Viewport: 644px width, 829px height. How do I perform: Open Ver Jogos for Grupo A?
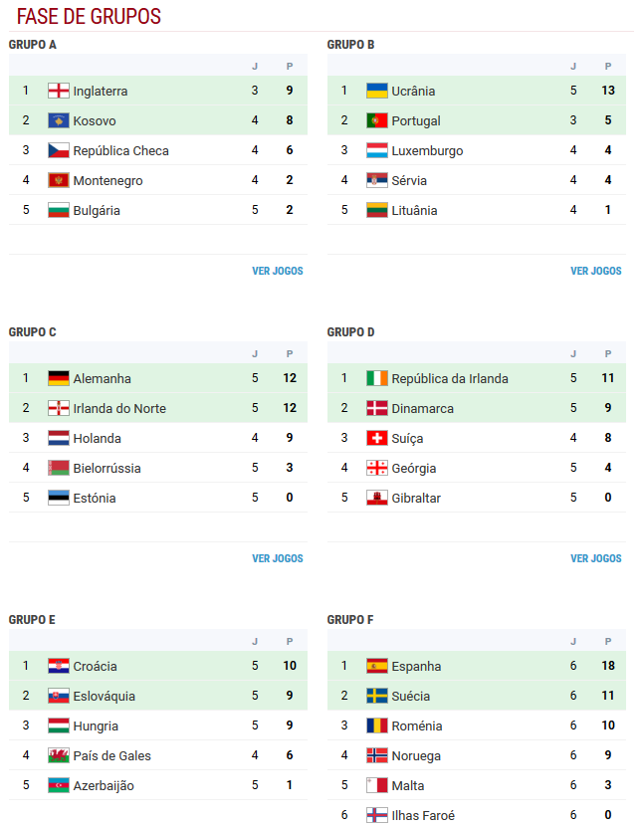[x=278, y=271]
